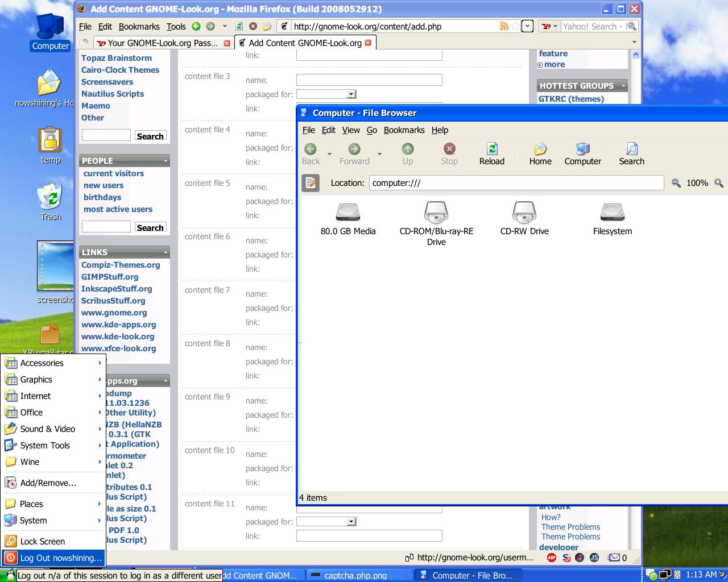Open Back history dropdown in File Browser
The image size is (728, 582).
pyautogui.click(x=329, y=153)
